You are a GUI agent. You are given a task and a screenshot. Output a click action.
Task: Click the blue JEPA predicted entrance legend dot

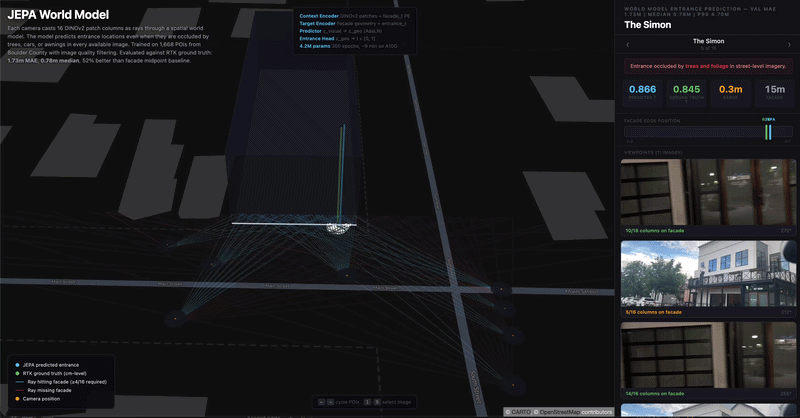coord(17,365)
